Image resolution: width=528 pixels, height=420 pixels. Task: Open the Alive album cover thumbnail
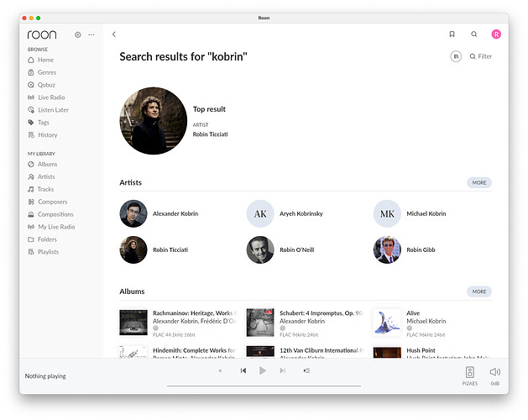click(387, 322)
